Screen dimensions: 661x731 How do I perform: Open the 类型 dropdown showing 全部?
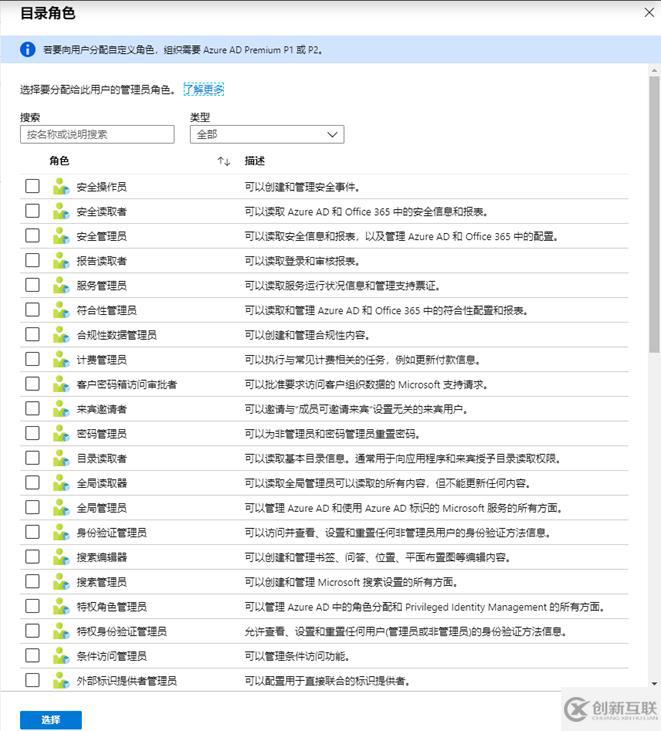(x=267, y=134)
